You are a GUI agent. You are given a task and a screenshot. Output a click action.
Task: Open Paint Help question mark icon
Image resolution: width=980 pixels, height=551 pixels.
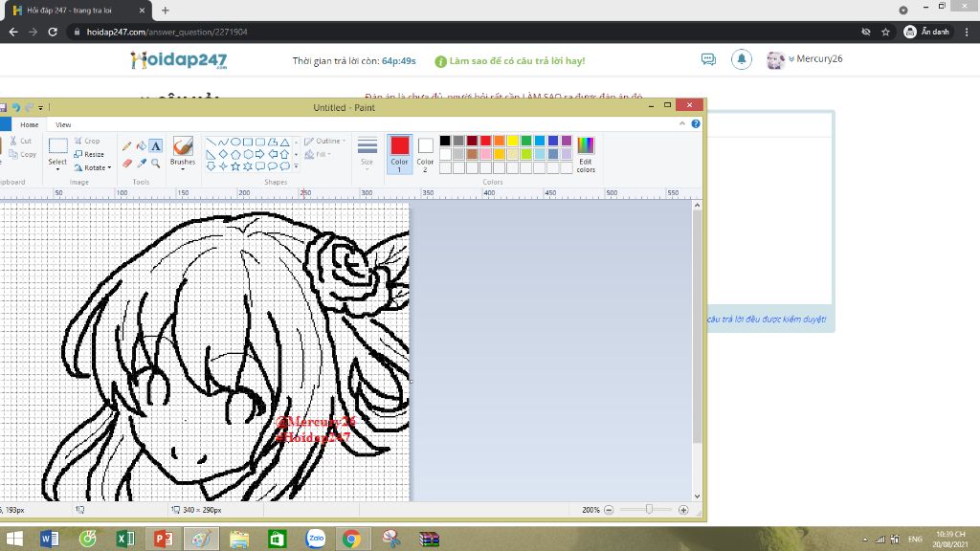pyautogui.click(x=696, y=123)
